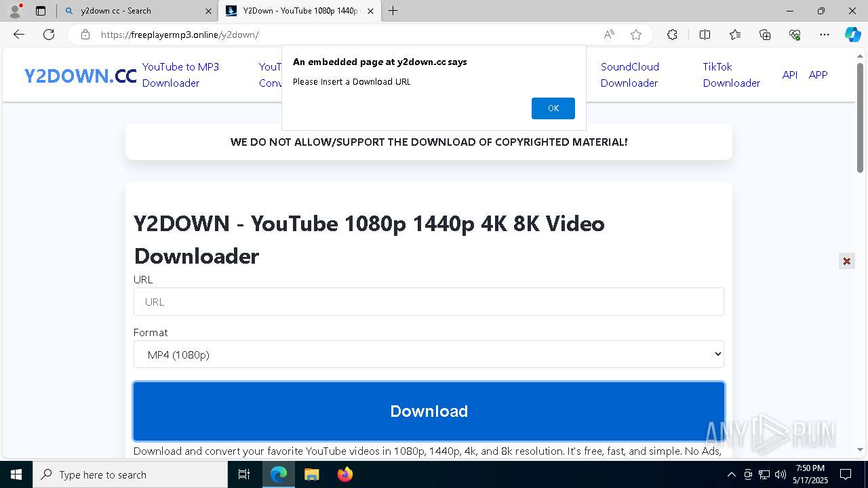Open the Extensions menu icon
868x488 pixels.
coord(672,35)
